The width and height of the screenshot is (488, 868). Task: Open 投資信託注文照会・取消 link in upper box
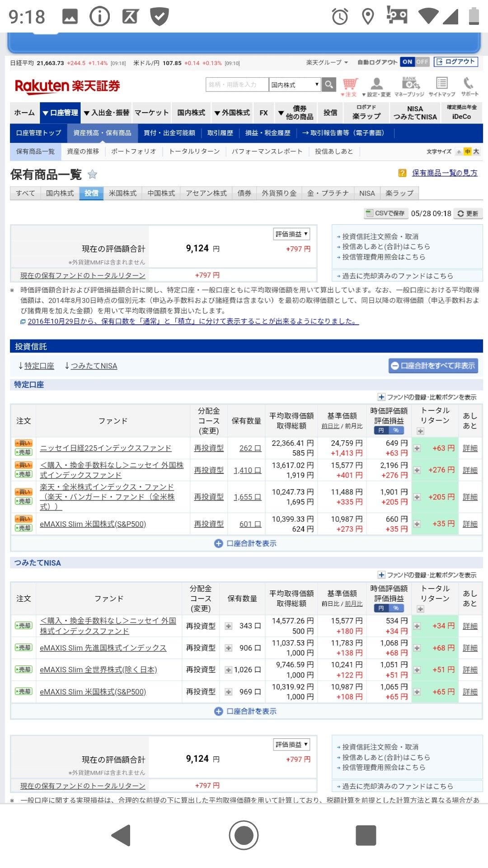tap(380, 236)
